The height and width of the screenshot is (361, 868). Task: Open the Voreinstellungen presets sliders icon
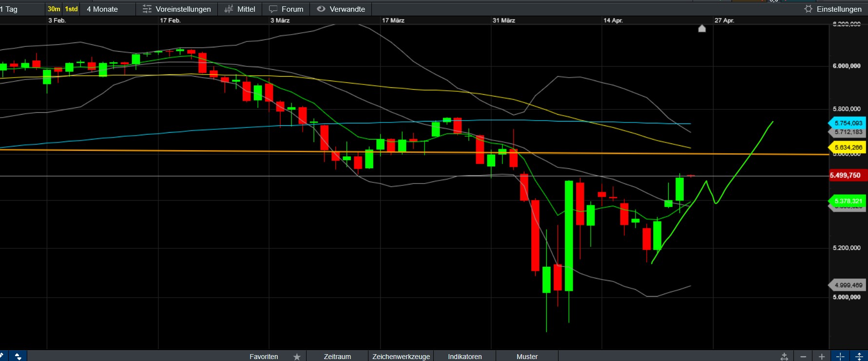(147, 9)
